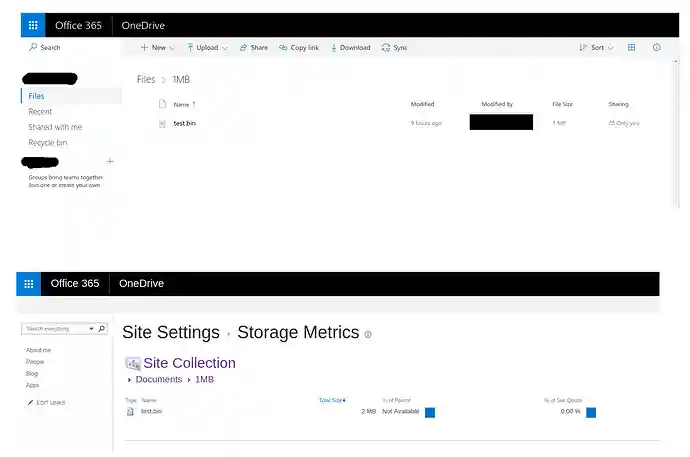
Task: Open About me link
Action: coord(38,350)
